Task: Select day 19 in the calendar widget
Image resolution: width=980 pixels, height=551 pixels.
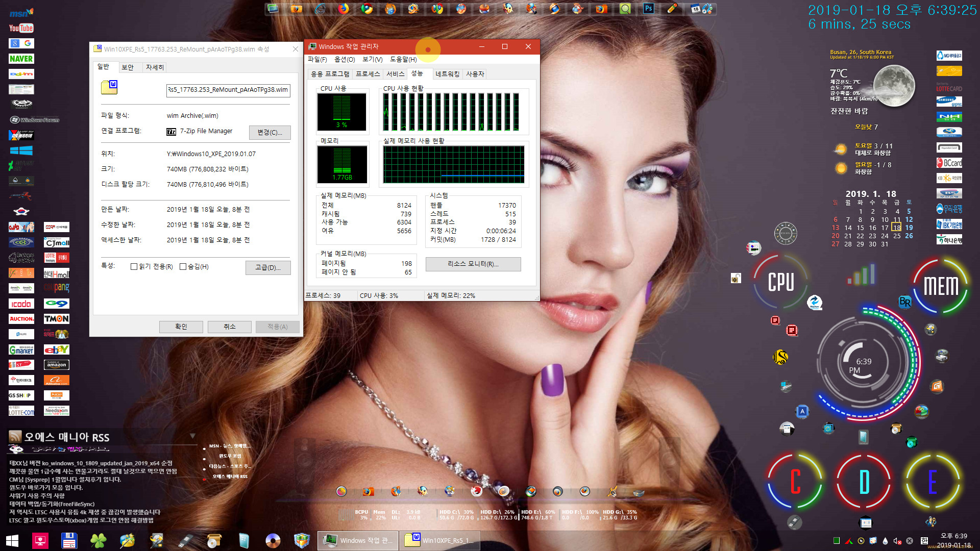Action: tap(909, 228)
